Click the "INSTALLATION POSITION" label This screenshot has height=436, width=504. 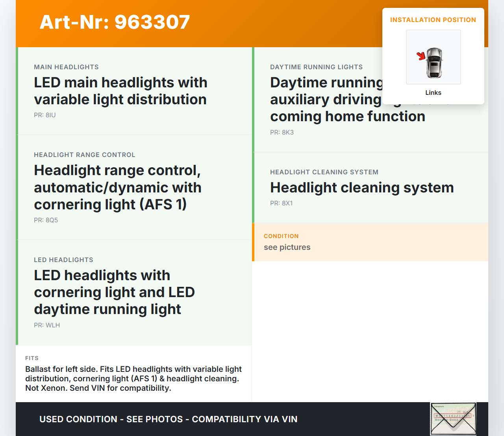pyautogui.click(x=433, y=20)
